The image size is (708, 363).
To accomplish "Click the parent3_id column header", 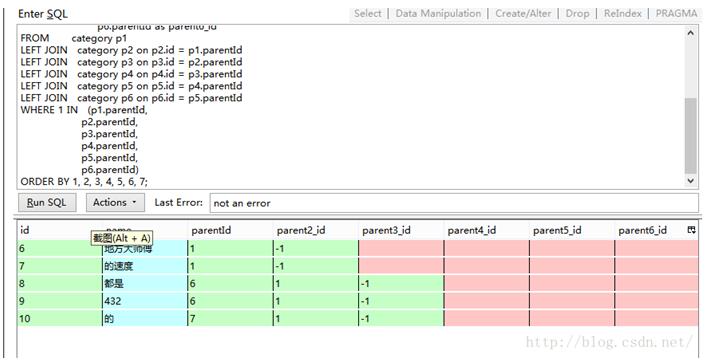I will [x=401, y=230].
